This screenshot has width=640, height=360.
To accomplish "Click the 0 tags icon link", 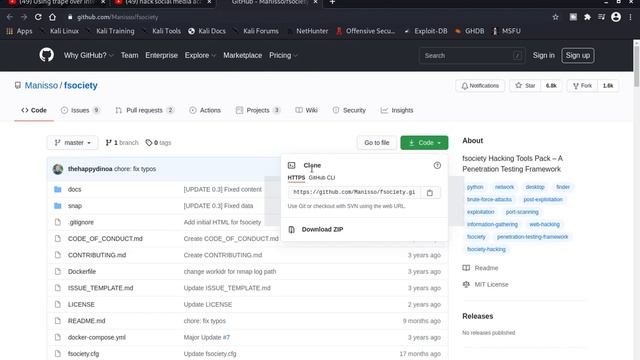I will point(158,142).
